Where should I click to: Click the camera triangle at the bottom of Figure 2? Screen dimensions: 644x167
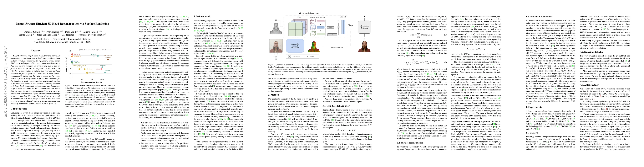(x=276, y=60)
